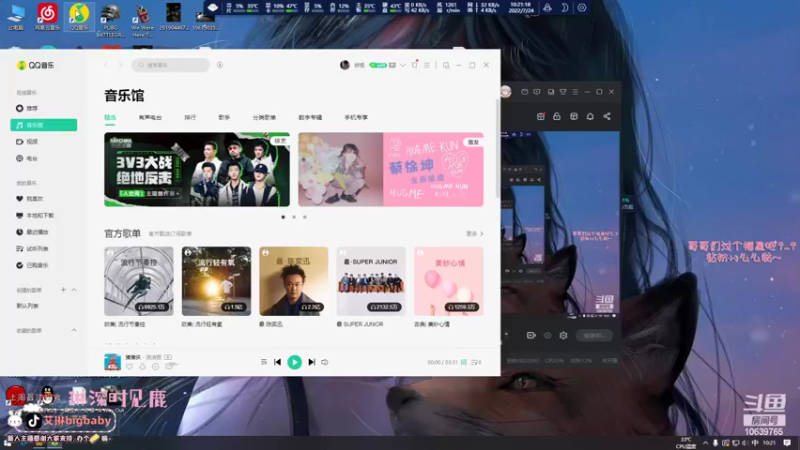Open the play queue icon in player bar

click(x=476, y=362)
